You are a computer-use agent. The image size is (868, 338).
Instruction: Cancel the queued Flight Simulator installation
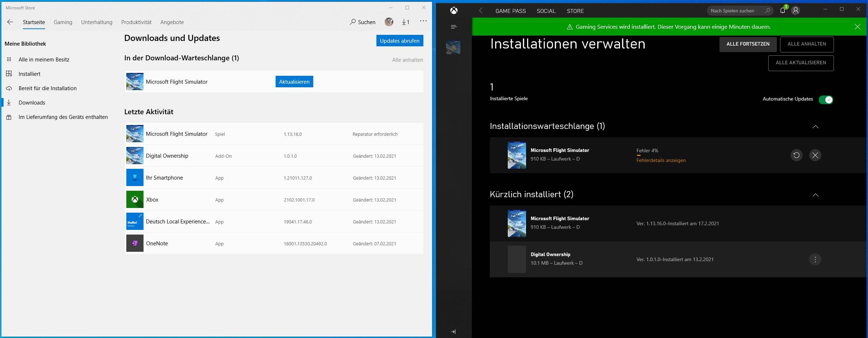tap(815, 155)
